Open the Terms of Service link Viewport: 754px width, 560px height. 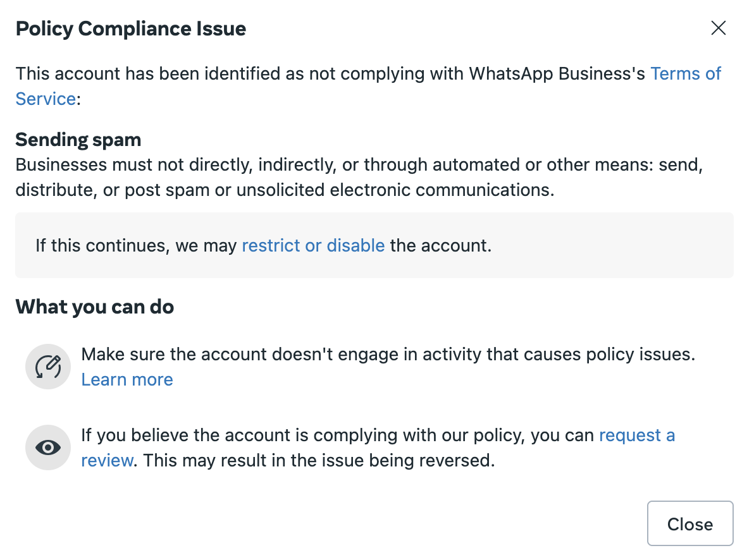686,74
